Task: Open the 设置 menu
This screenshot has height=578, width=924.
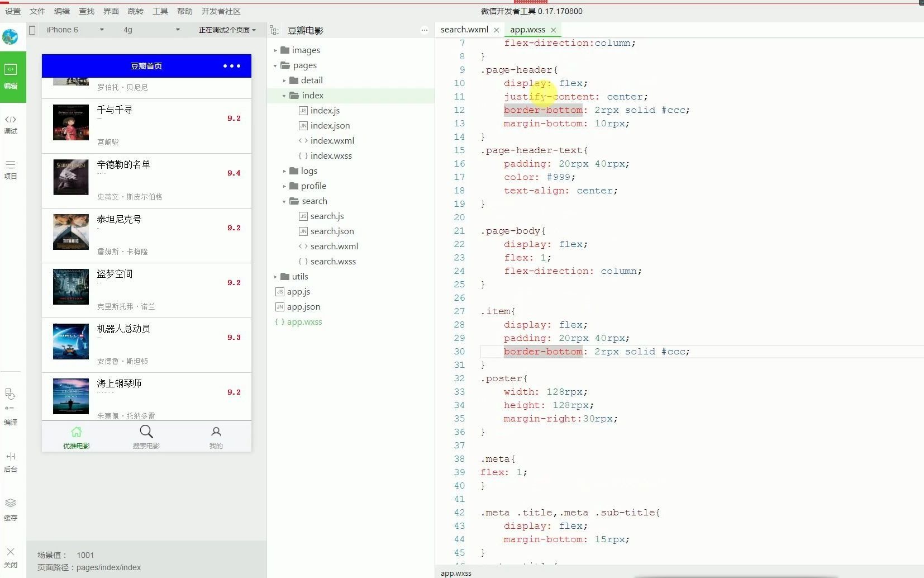Action: tap(13, 11)
